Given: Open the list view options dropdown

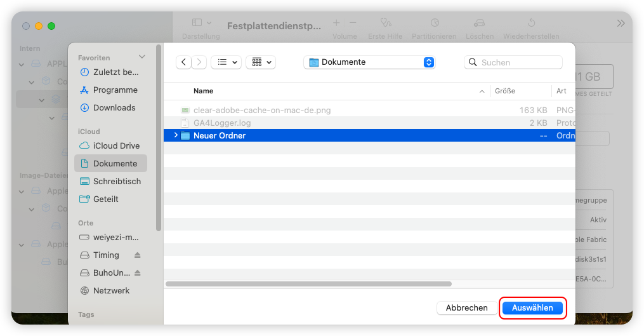Looking at the screenshot, I should pos(227,62).
